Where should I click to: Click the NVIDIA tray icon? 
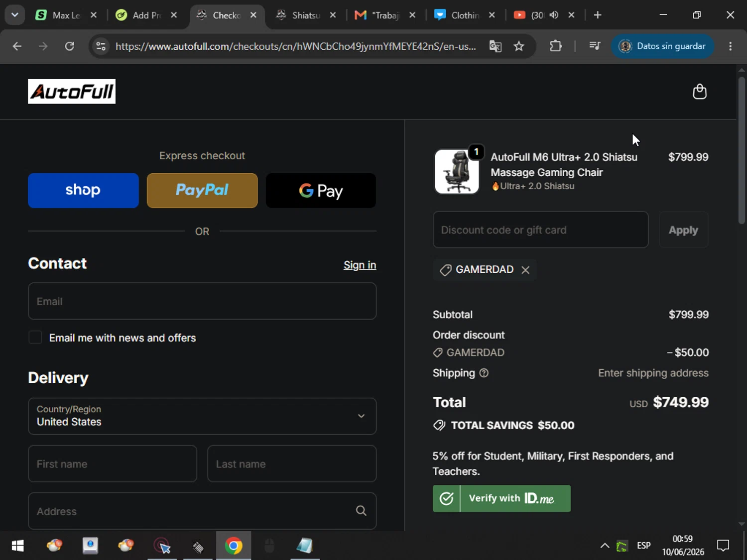click(622, 546)
